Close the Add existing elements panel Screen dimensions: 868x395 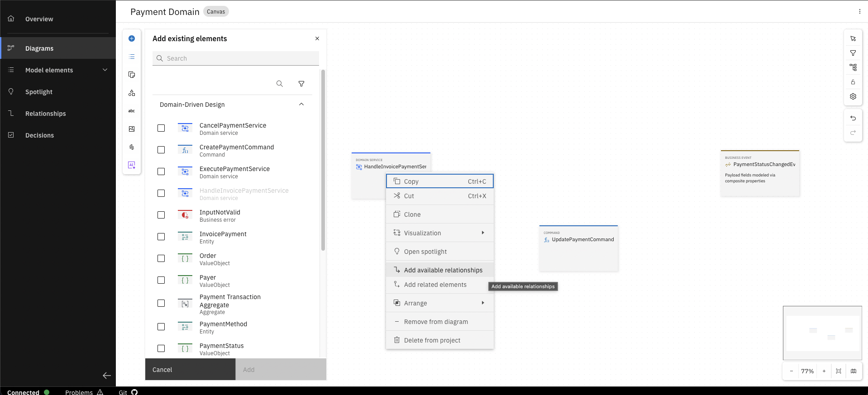pyautogui.click(x=317, y=38)
